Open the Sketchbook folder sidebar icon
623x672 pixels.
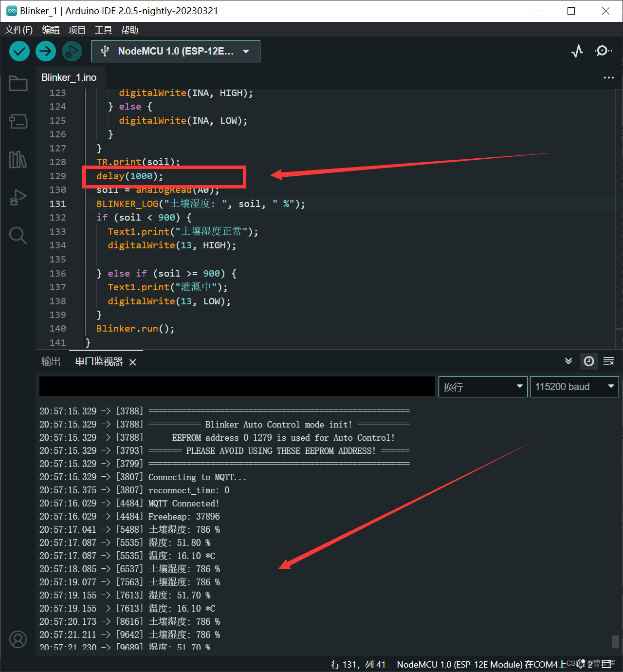[x=18, y=83]
